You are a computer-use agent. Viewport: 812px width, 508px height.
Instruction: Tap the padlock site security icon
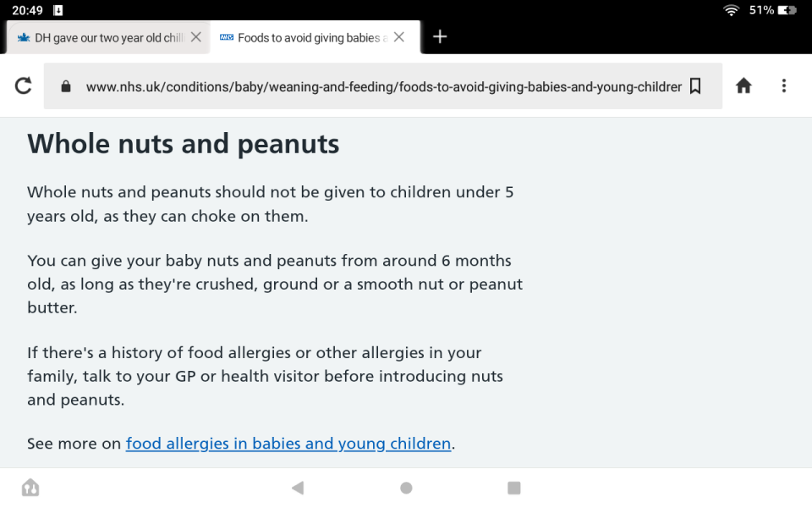(66, 86)
